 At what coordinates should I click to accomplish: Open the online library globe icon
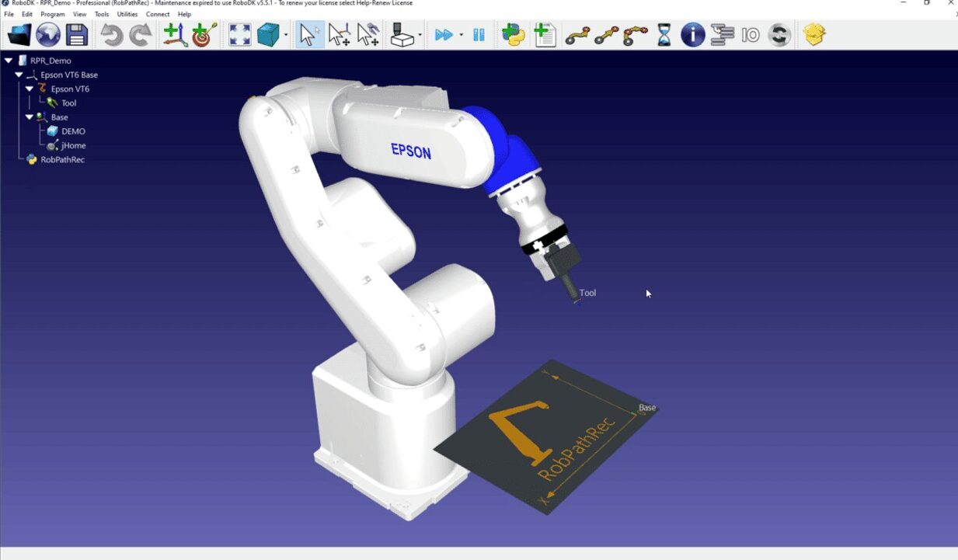[48, 35]
